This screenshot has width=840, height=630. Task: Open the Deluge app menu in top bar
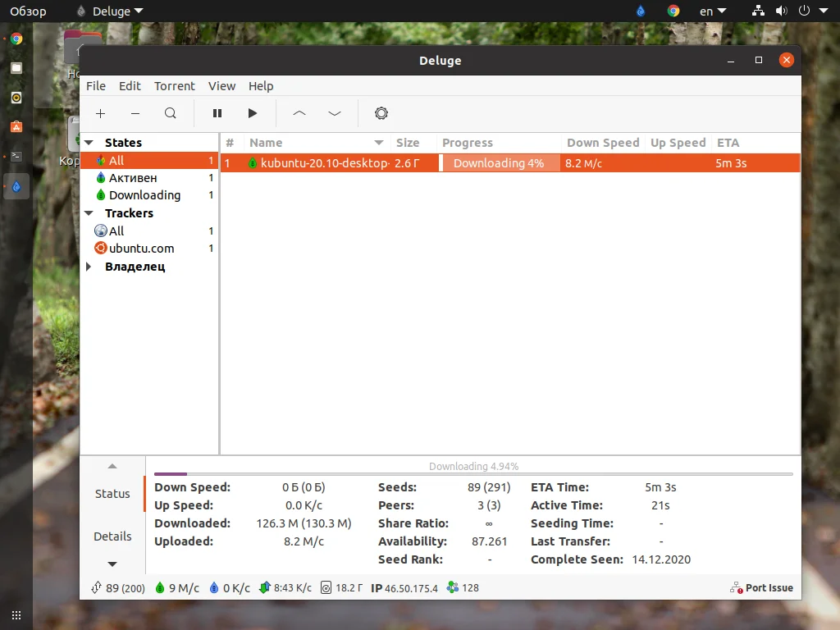(x=111, y=11)
